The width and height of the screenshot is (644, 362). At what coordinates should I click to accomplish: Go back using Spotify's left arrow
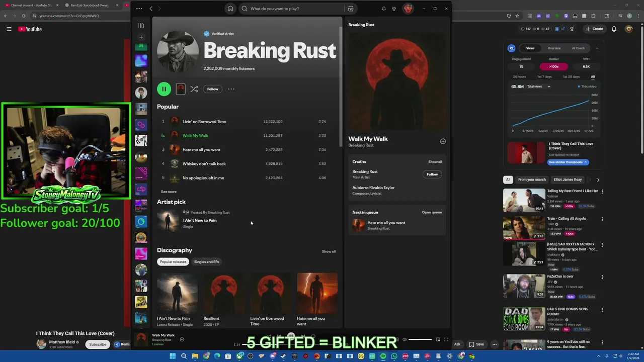[151, 9]
